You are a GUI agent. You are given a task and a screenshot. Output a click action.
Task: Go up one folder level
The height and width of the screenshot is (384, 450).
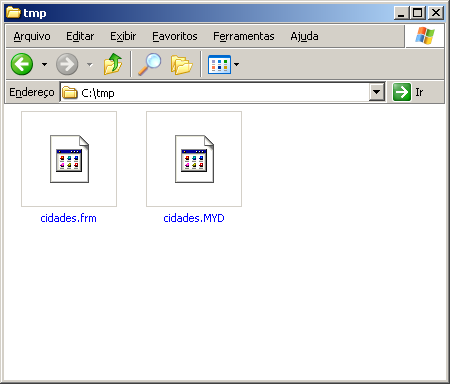click(x=113, y=64)
